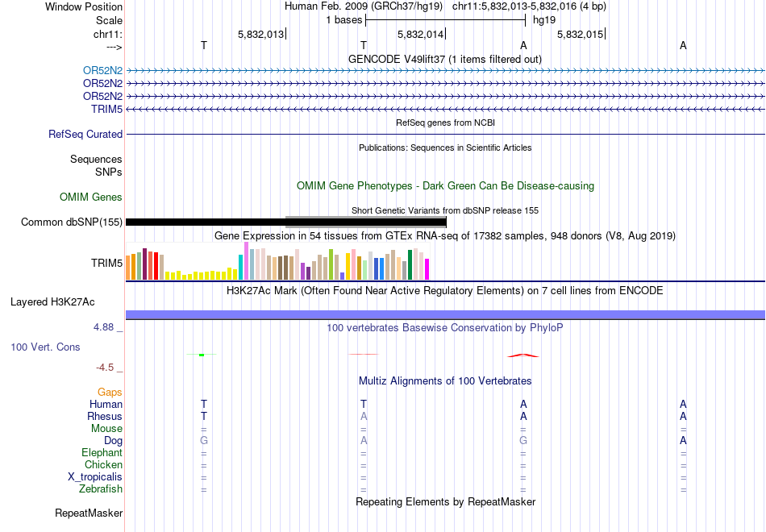
Task: Click the RepeatMasker track label
Action: click(x=89, y=513)
